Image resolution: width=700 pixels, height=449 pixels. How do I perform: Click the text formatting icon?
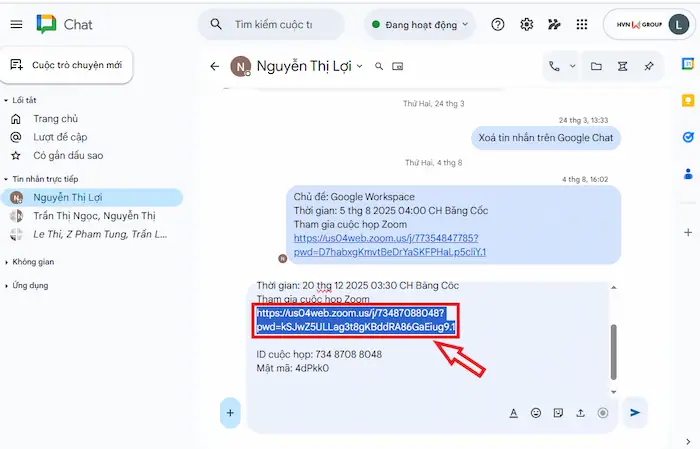tap(513, 412)
